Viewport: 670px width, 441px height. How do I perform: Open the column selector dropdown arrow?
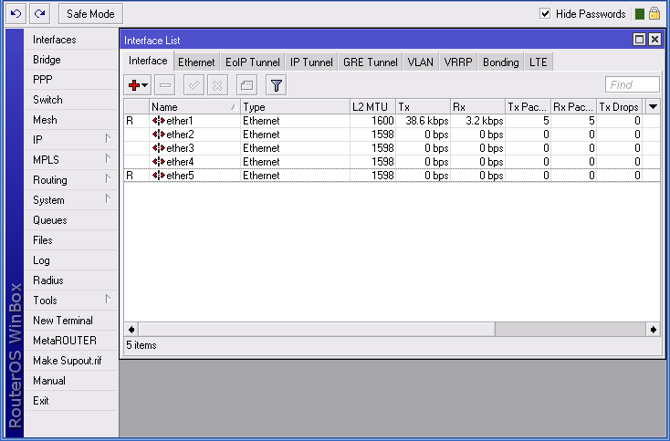click(653, 106)
